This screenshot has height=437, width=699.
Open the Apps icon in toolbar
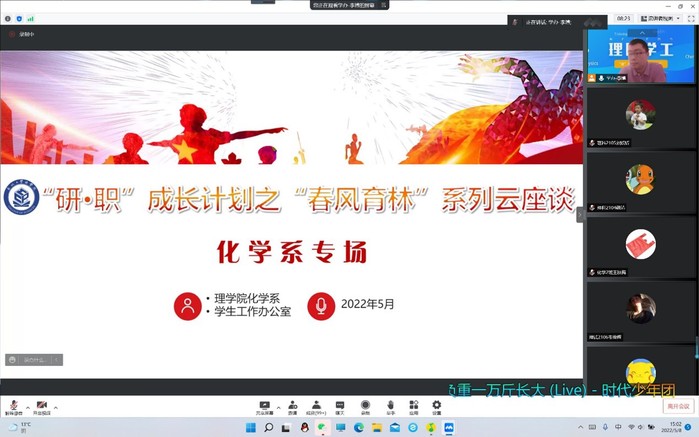click(x=413, y=406)
